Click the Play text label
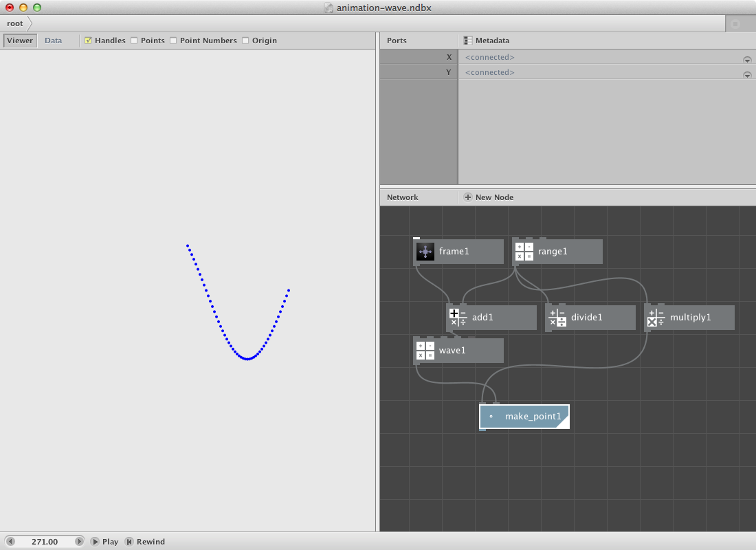This screenshot has width=756, height=550. point(110,542)
